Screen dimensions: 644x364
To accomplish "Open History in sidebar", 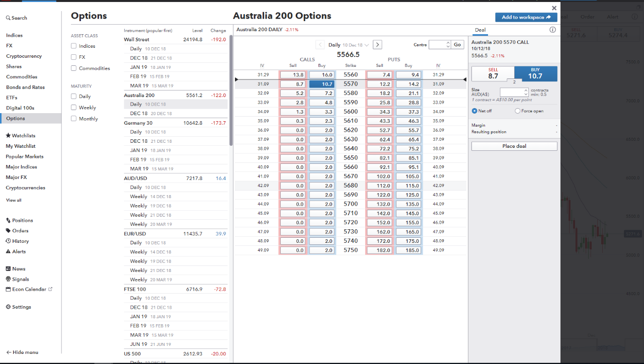I will [x=17, y=241].
